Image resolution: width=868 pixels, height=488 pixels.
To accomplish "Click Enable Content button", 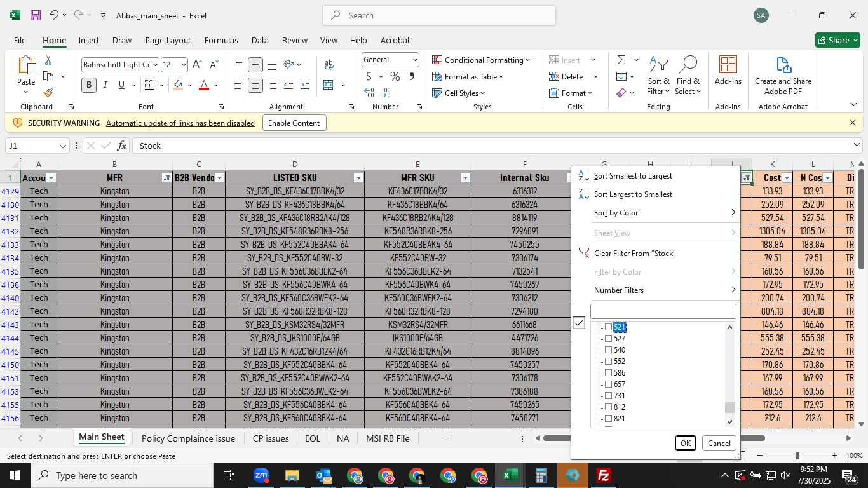I will [x=294, y=123].
